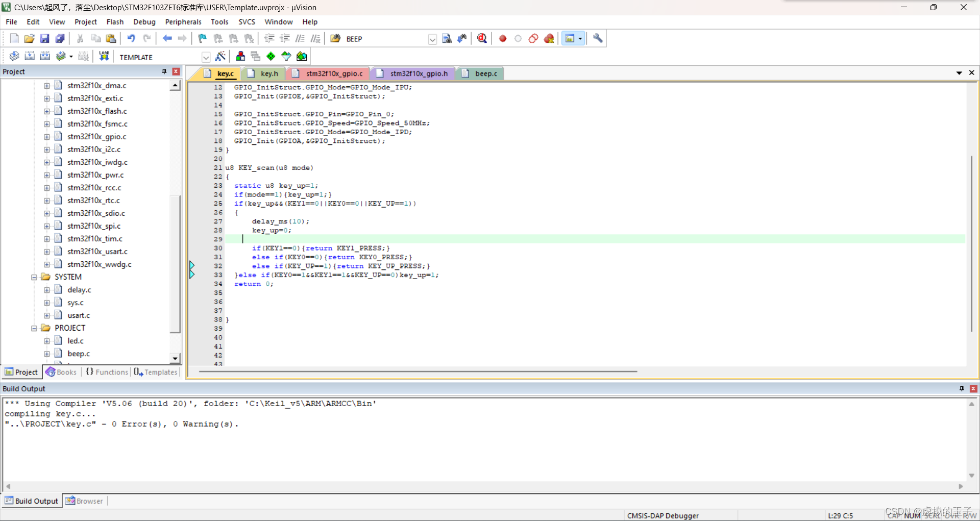
Task: Expand the stm32f10x_gpio.c tree item
Action: (x=46, y=137)
